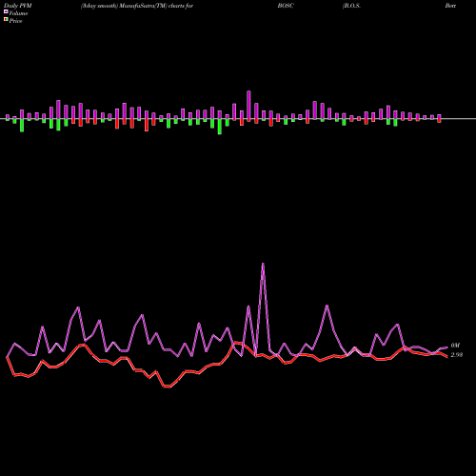Image resolution: width=476 pixels, height=476 pixels.
Task: Select the 'Volume' legend label
Action: click(x=18, y=13)
